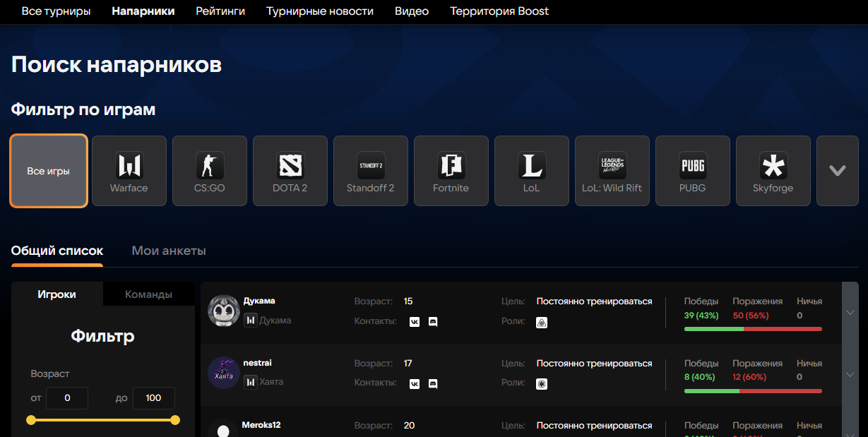Click the minimum age slider handle
The width and height of the screenshot is (868, 437).
tap(31, 420)
